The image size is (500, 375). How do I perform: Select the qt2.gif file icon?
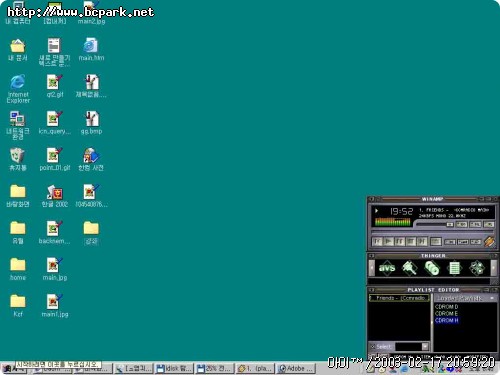coord(54,86)
